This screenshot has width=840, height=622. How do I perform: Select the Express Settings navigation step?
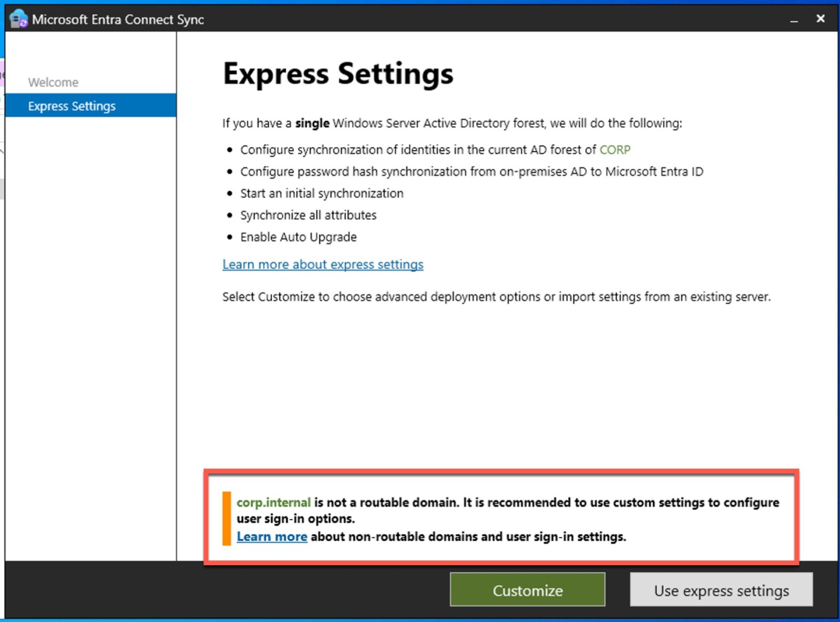72,105
